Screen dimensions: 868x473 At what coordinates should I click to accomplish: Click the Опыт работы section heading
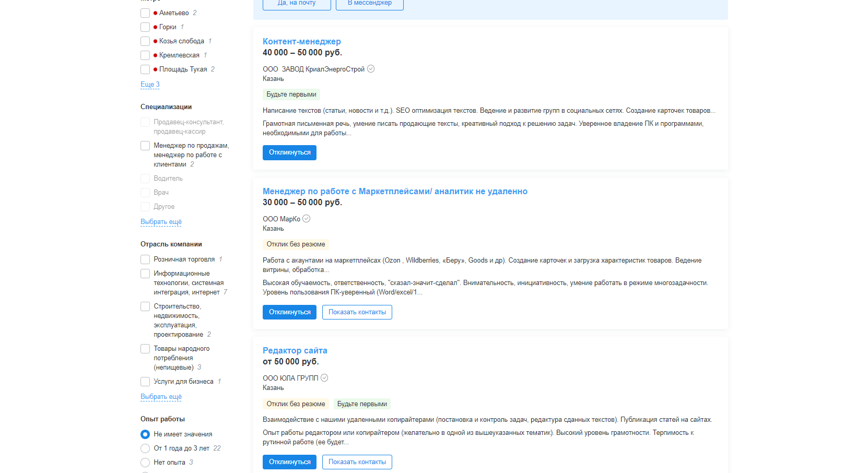(x=162, y=419)
